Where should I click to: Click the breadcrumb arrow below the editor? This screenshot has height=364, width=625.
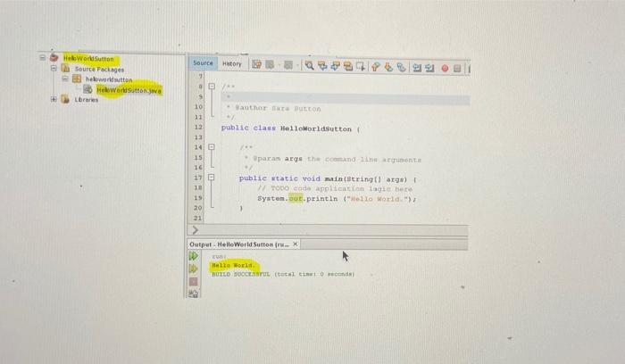tap(195, 230)
